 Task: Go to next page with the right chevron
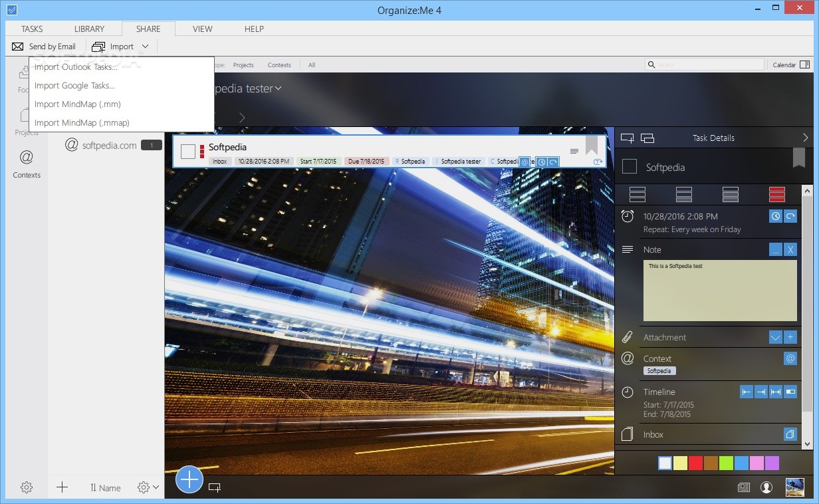(242, 118)
